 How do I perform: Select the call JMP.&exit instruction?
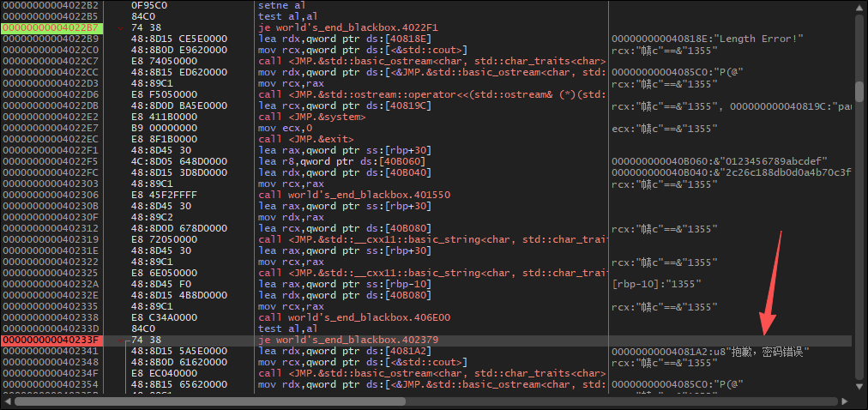(305, 139)
